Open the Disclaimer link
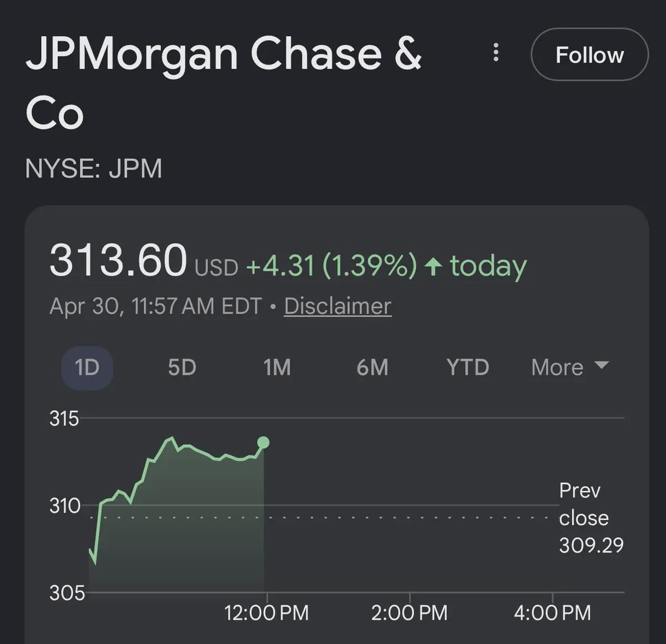The height and width of the screenshot is (644, 666). [337, 306]
